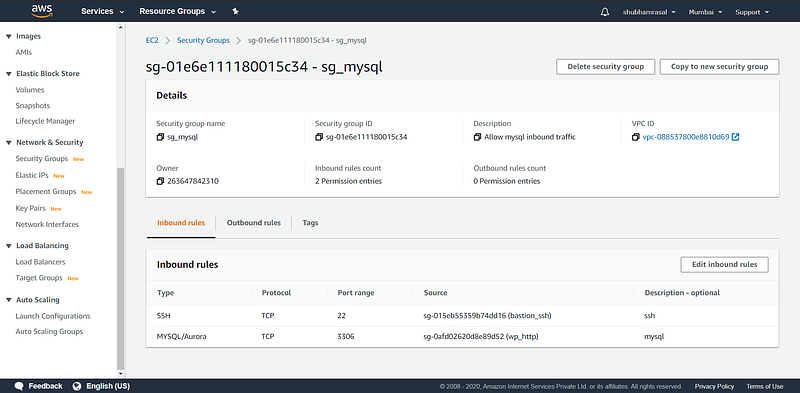
Task: Open VPC in new tab icon
Action: pos(735,137)
